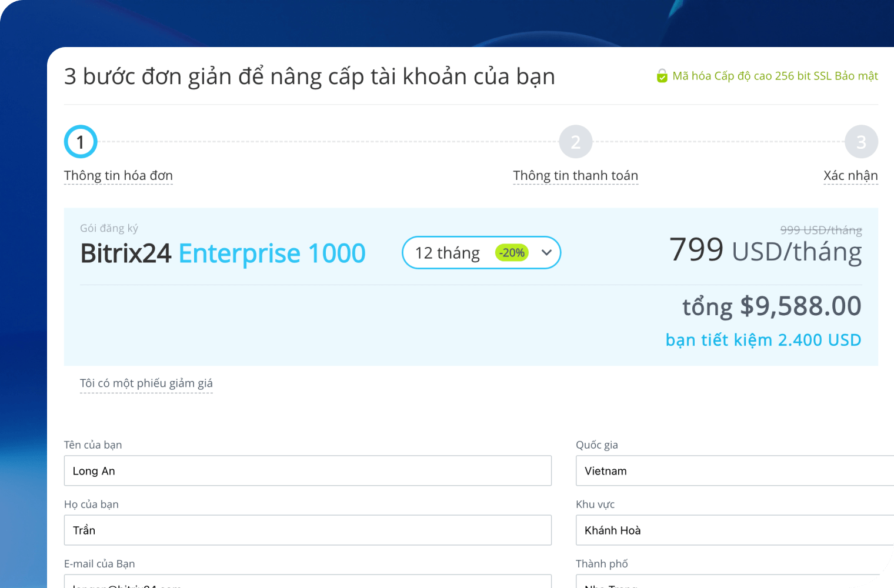Click the green SSL security lock icon
The height and width of the screenshot is (588, 894).
(662, 76)
